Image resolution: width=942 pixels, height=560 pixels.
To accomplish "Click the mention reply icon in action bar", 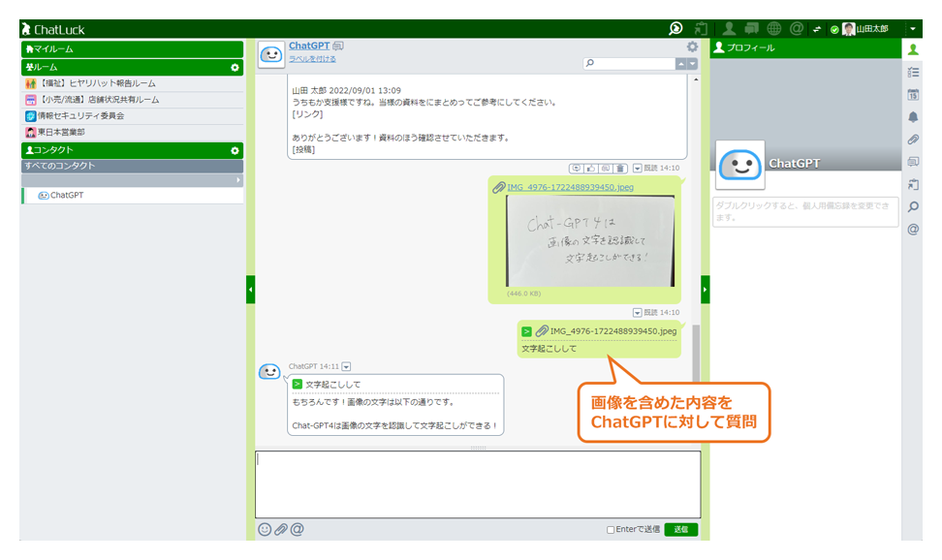I will point(606,169).
